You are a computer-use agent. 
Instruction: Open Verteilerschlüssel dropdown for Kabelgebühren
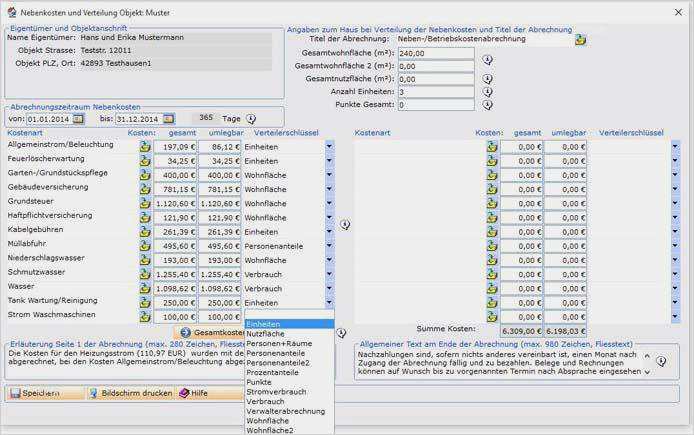tap(329, 231)
